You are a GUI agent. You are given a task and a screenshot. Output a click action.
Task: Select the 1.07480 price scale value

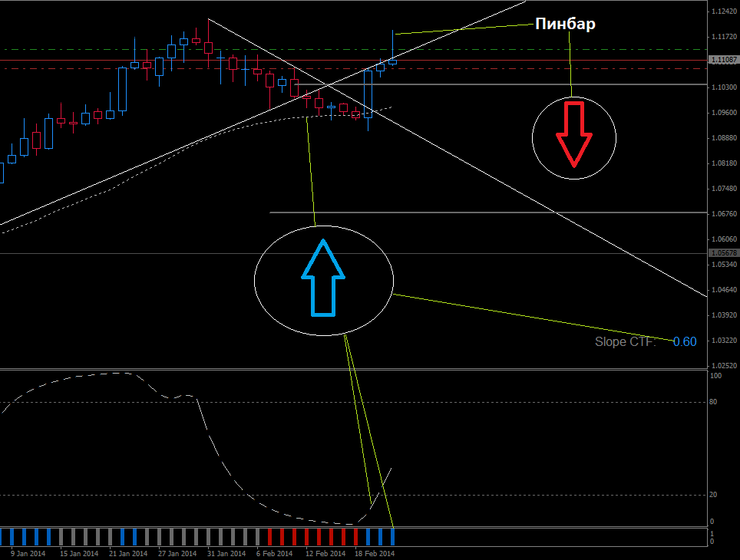tap(724, 189)
